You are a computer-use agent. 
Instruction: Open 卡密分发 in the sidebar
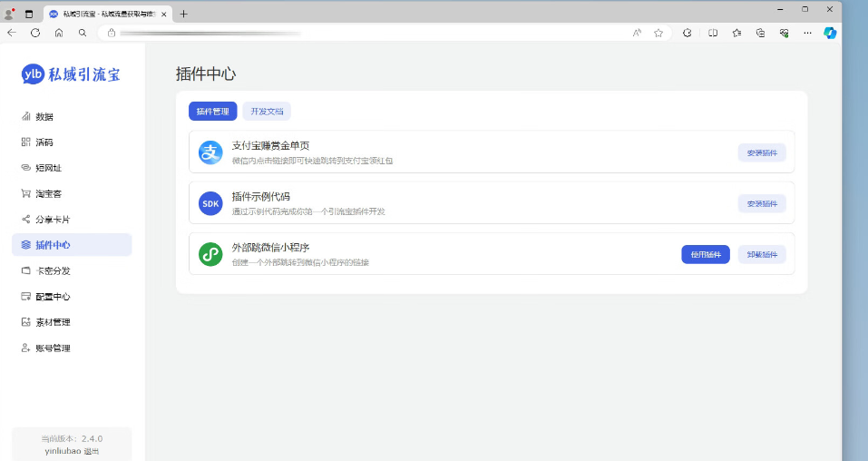point(52,270)
